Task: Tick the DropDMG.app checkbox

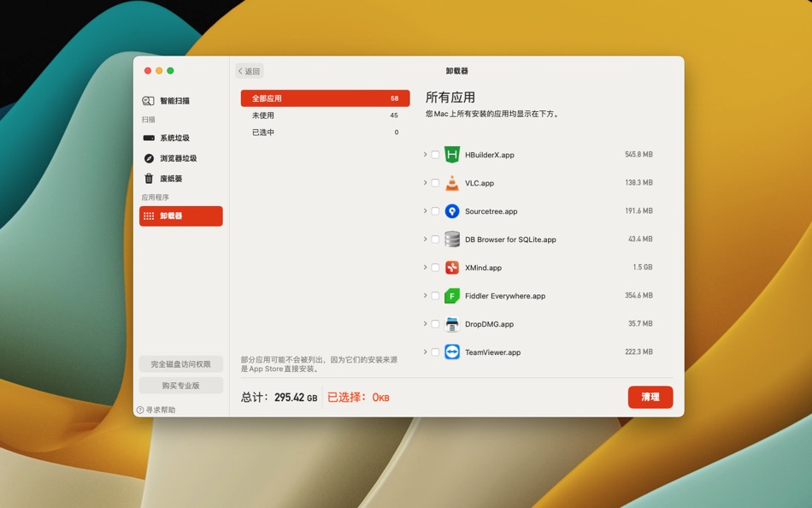Action: [x=435, y=324]
